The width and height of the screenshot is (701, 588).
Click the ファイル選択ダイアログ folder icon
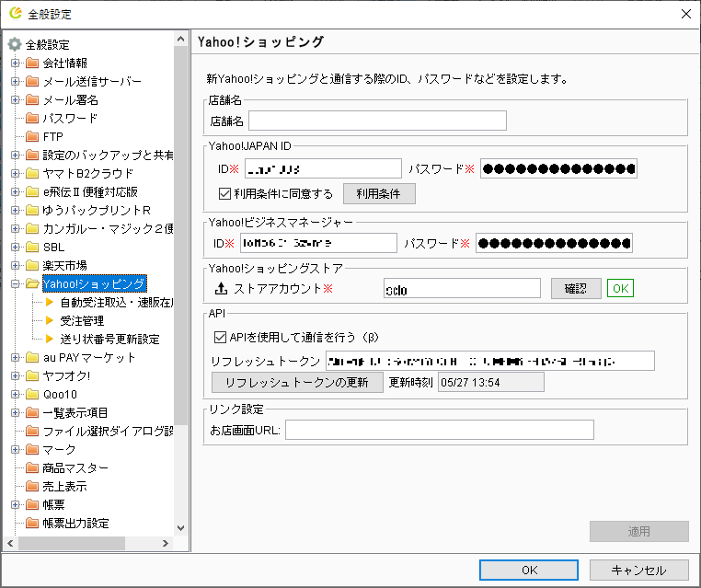(x=32, y=431)
